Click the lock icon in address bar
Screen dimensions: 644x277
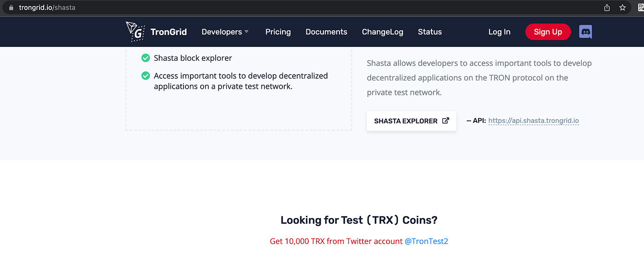point(11,8)
